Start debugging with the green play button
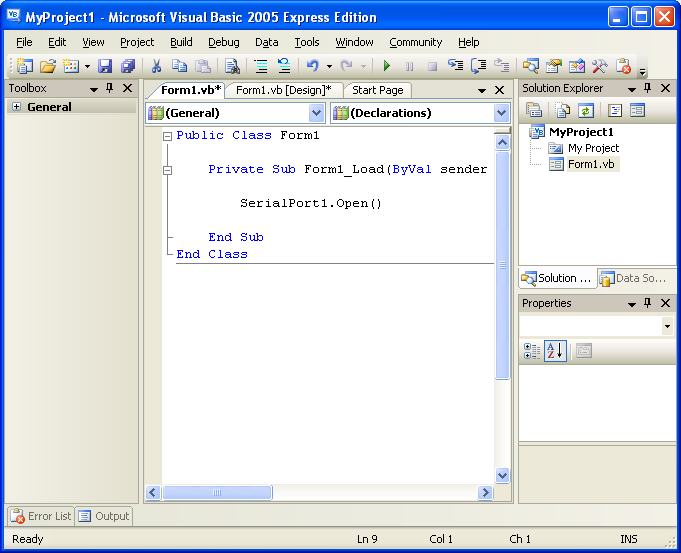Screen dimensions: 681x553 point(387,66)
